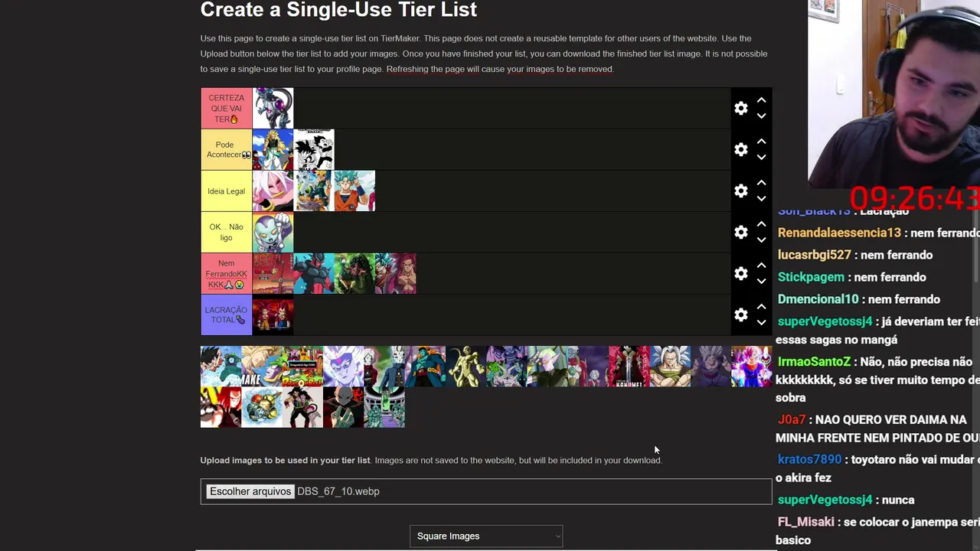This screenshot has width=980, height=551.
Task: Pick the Jiren image in the pool's second row
Action: click(343, 407)
